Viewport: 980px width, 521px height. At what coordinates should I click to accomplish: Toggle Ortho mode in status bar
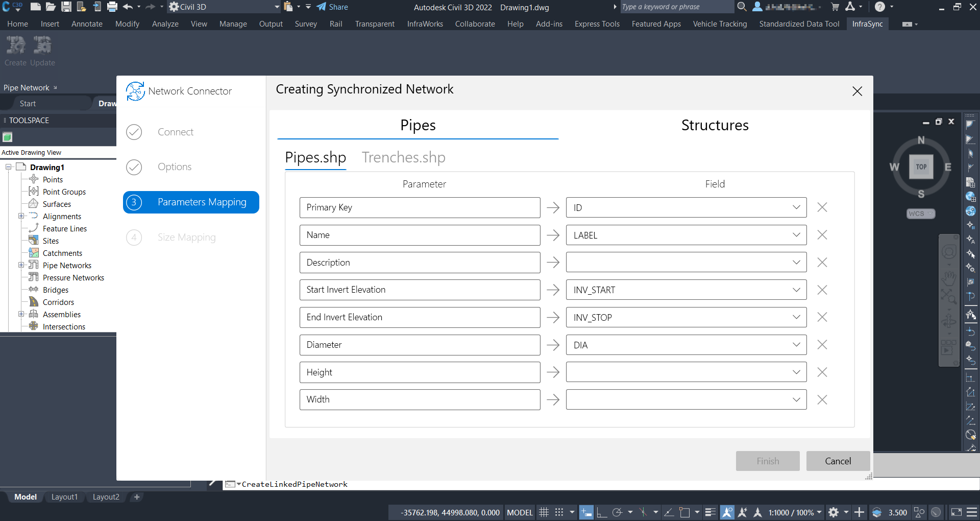602,512
